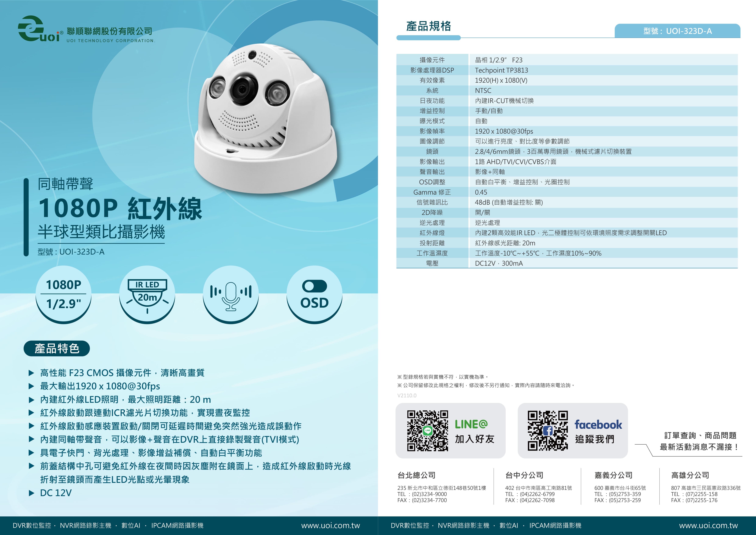
Task: Click the LINE@ QR code
Action: point(427,431)
